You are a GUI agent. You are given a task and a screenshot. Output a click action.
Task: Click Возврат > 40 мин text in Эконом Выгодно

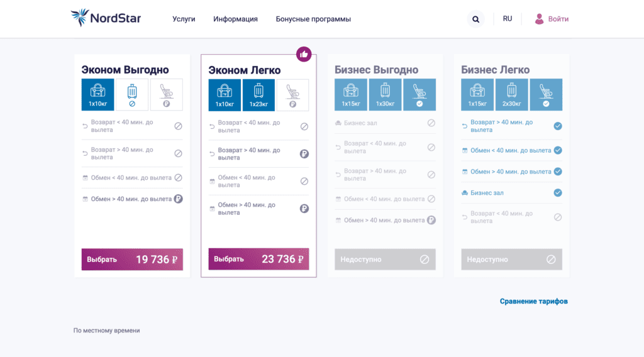pos(122,153)
